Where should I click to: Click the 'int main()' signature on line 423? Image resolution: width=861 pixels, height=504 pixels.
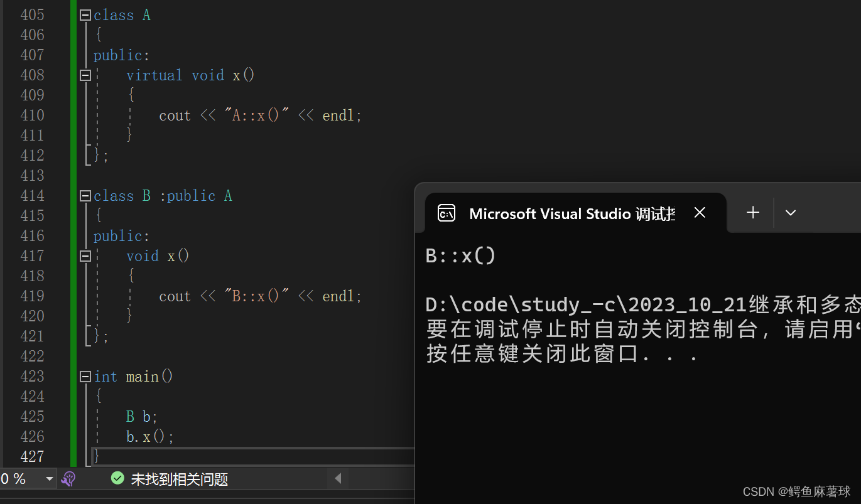tap(134, 377)
